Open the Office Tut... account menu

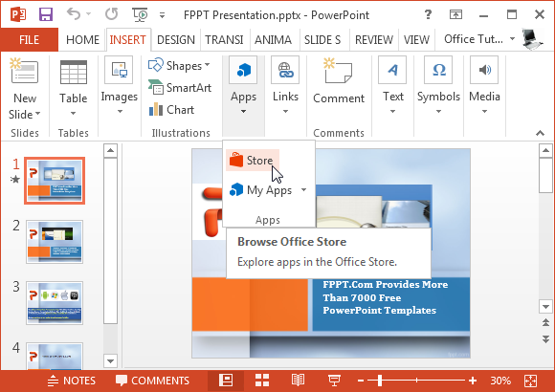[x=479, y=39]
